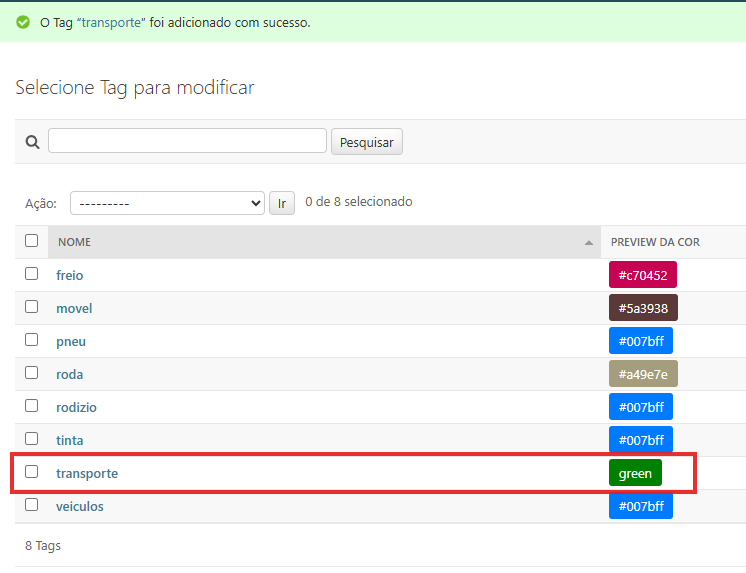
Task: Focus the tag search input field
Action: (x=187, y=141)
